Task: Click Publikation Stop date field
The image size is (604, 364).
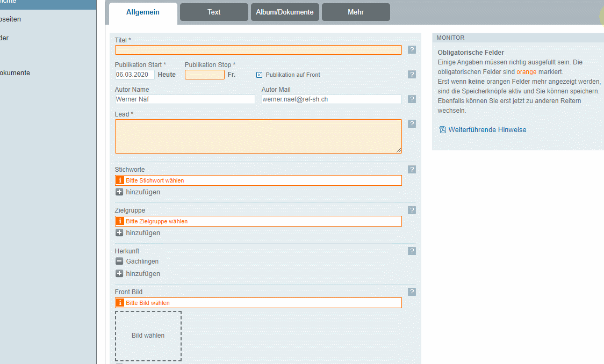Action: [x=205, y=75]
